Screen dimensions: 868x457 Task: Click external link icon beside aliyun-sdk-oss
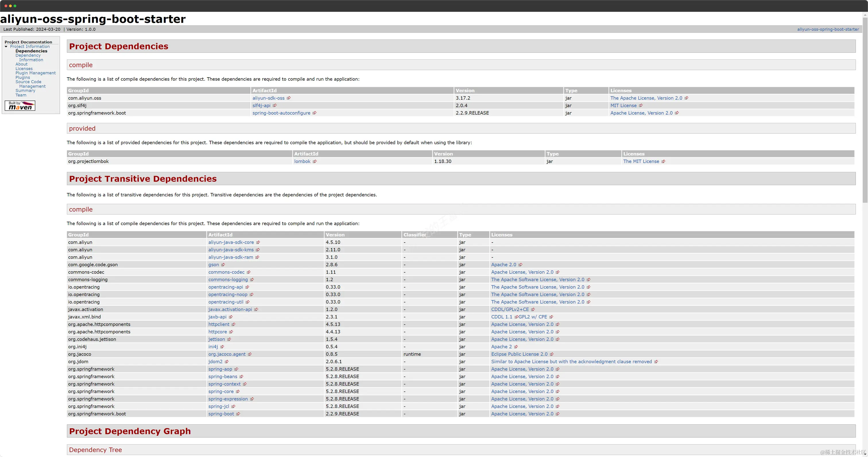(x=289, y=98)
